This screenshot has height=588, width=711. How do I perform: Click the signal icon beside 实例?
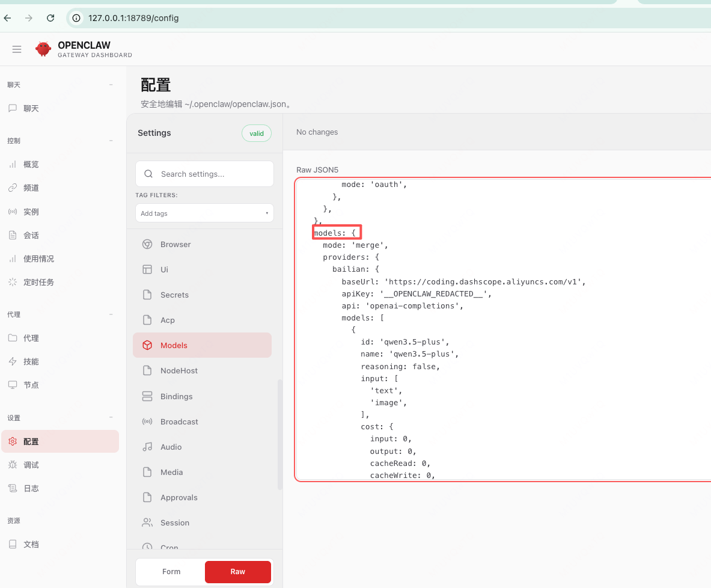pos(13,212)
